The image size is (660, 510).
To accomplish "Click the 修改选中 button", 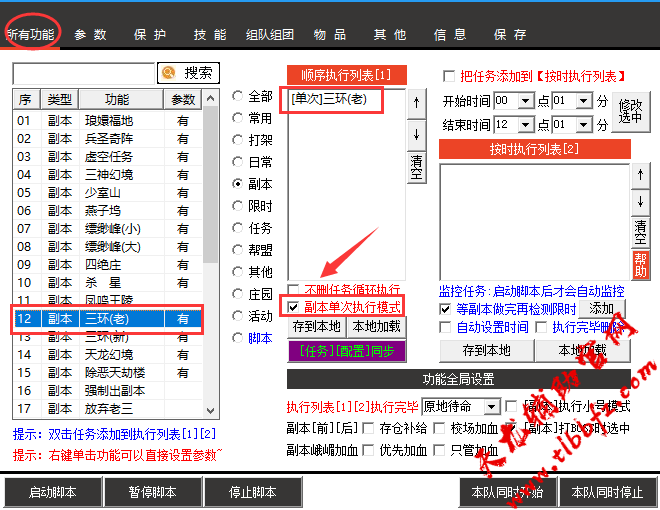I will (631, 112).
